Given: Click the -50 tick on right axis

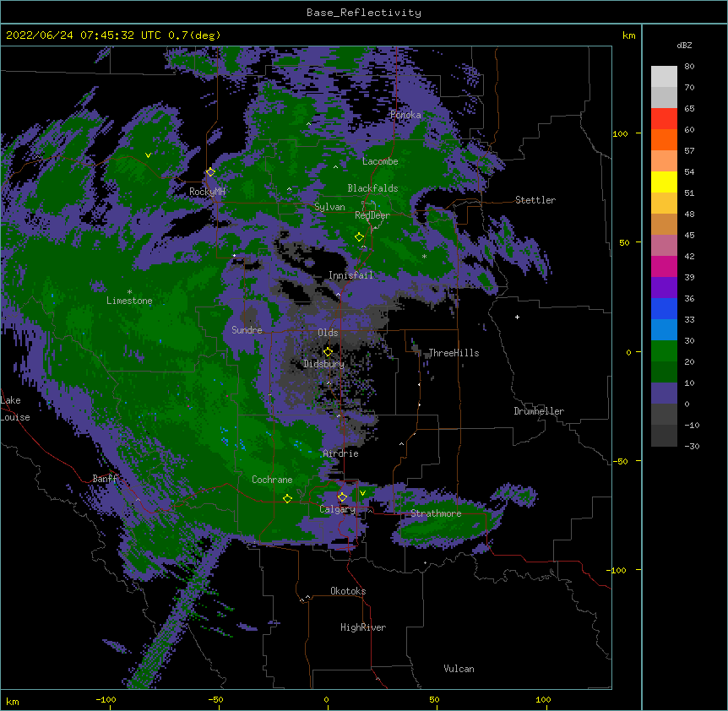Looking at the screenshot, I should [620, 461].
